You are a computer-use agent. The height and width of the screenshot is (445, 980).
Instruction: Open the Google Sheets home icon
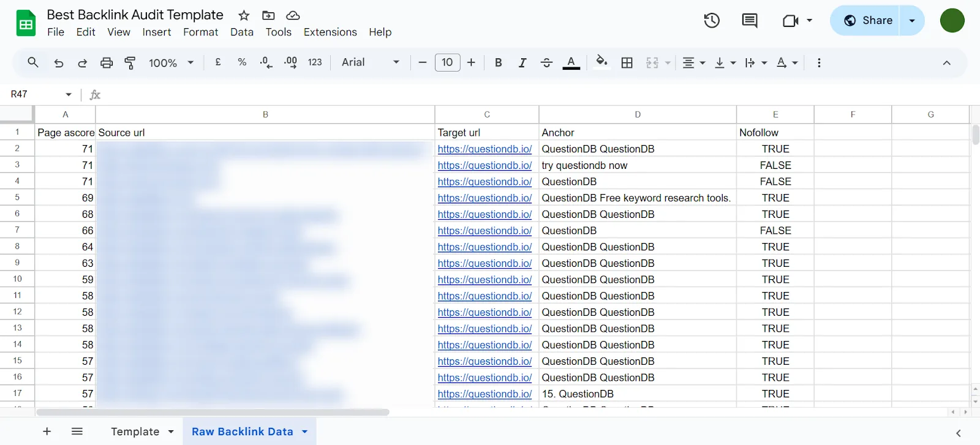click(x=26, y=23)
